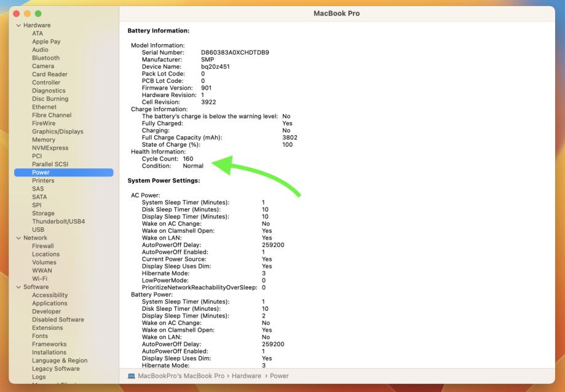Select PCI in the sidebar
Image resolution: width=565 pixels, height=392 pixels.
pyautogui.click(x=37, y=156)
